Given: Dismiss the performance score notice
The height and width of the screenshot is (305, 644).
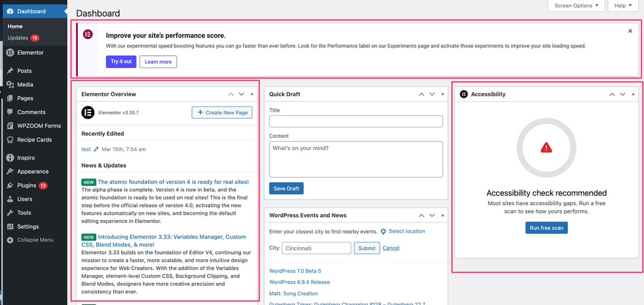Looking at the screenshot, I should 630,31.
